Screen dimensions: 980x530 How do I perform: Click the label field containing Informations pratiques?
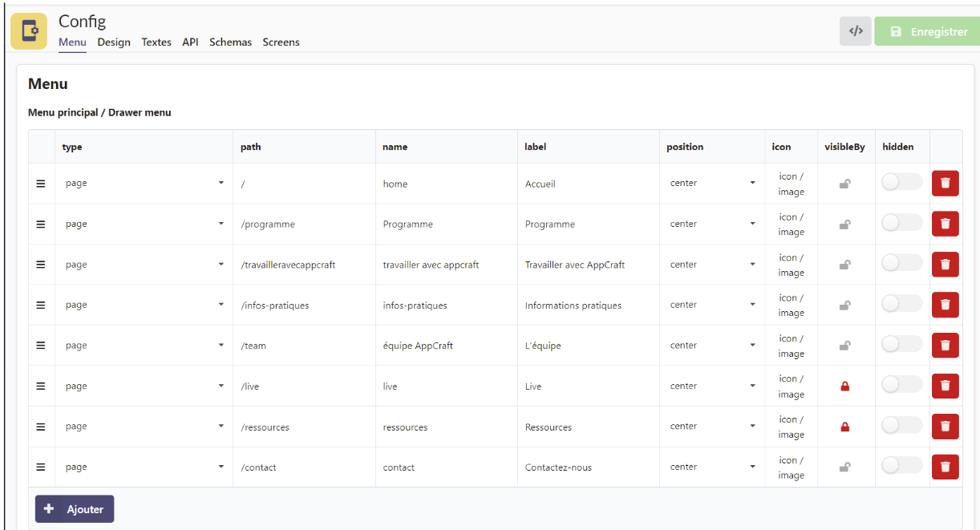588,305
